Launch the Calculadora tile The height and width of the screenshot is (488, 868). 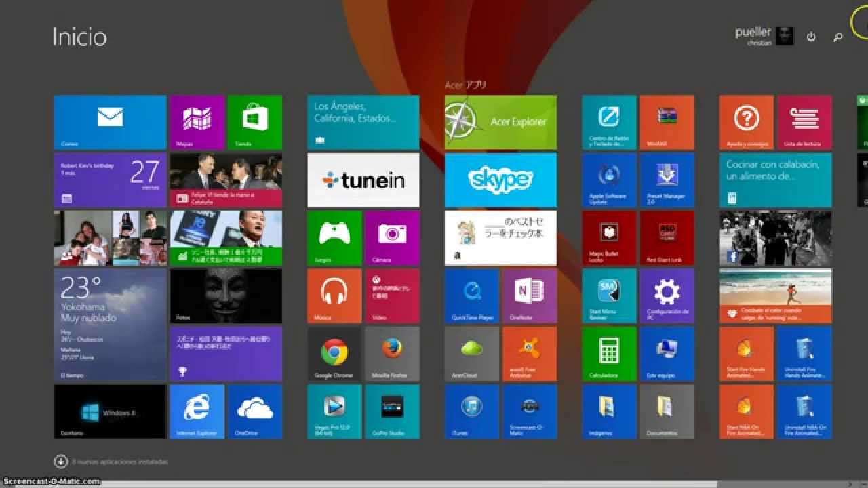coord(609,354)
